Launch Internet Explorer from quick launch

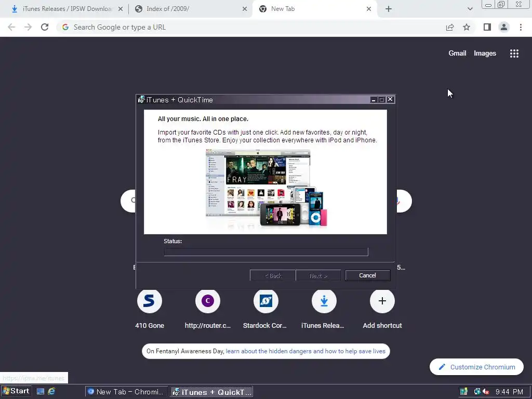[x=51, y=391]
